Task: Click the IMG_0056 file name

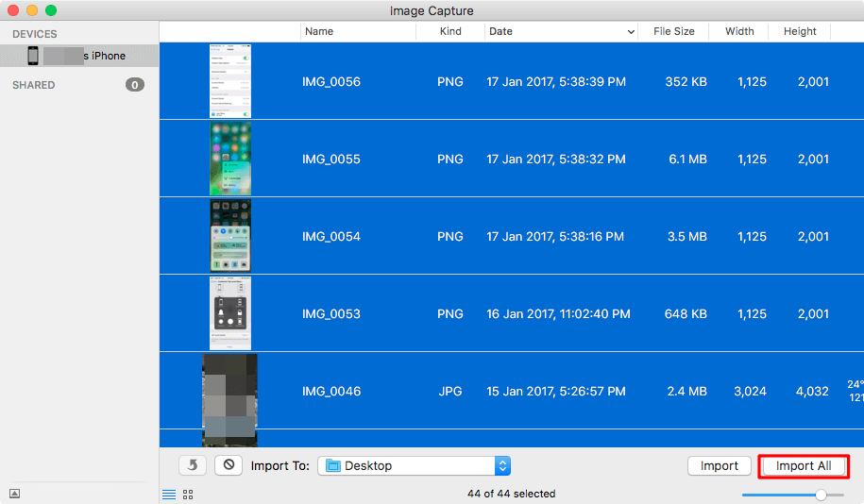Action: (x=331, y=81)
